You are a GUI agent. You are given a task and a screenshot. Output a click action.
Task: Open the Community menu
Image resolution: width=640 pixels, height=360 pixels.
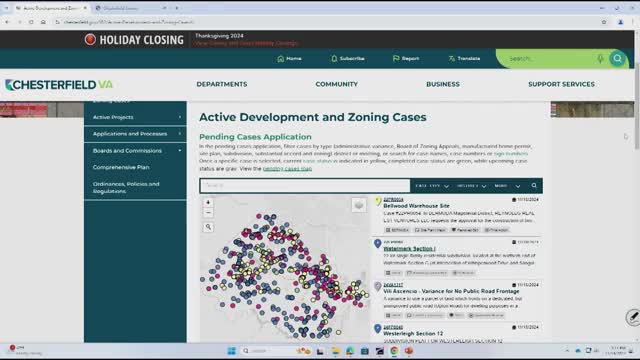336,84
